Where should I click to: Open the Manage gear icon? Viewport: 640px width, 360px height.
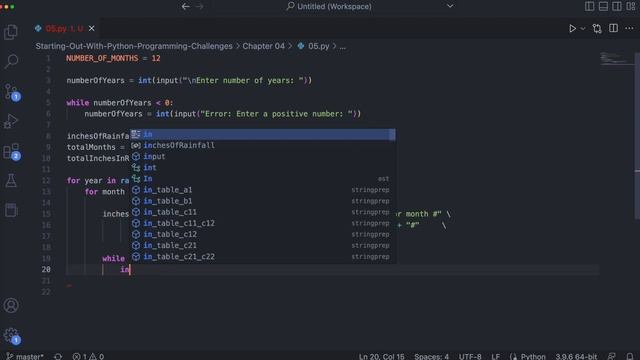click(x=11, y=336)
